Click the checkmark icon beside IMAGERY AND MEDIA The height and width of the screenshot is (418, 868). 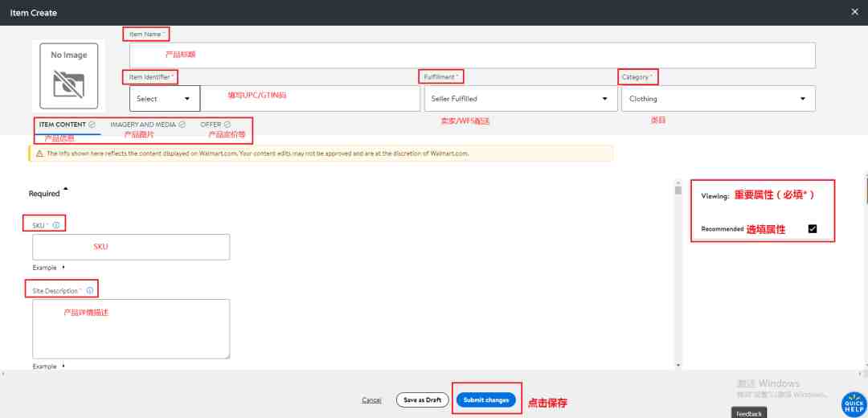tap(182, 125)
